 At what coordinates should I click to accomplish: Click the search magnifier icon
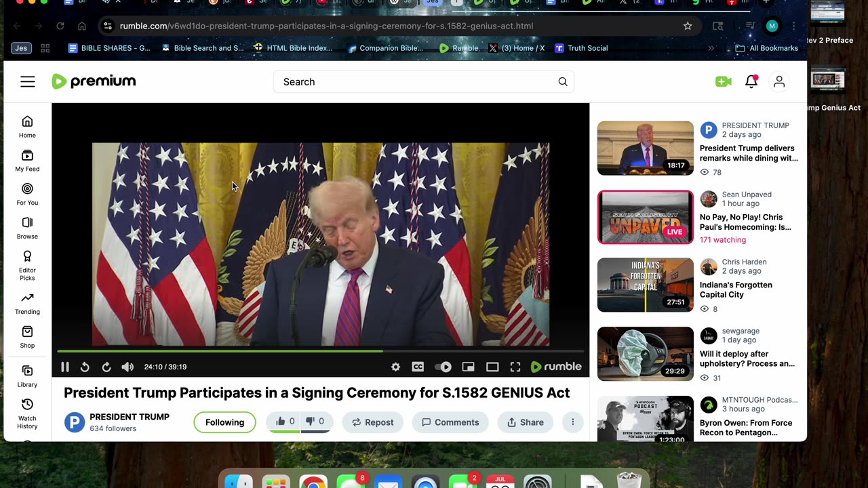click(x=563, y=82)
